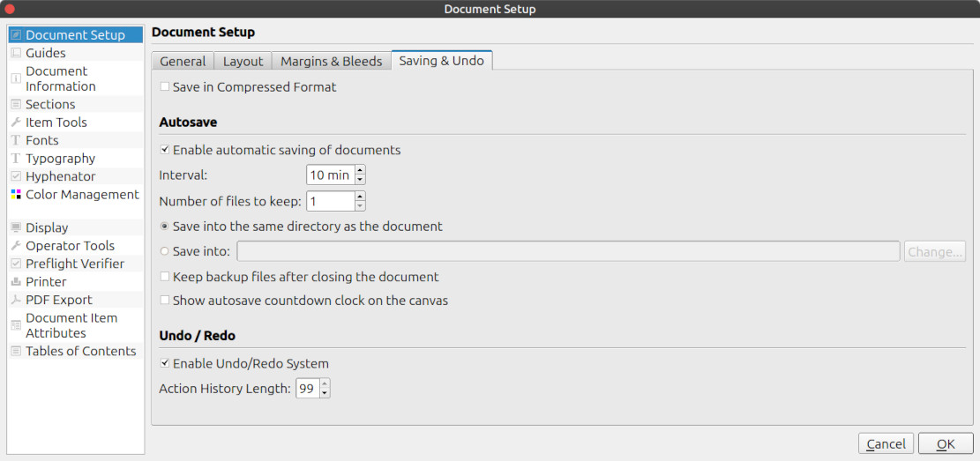This screenshot has width=980, height=461.
Task: Open the Guides section icon
Action: pyautogui.click(x=16, y=53)
